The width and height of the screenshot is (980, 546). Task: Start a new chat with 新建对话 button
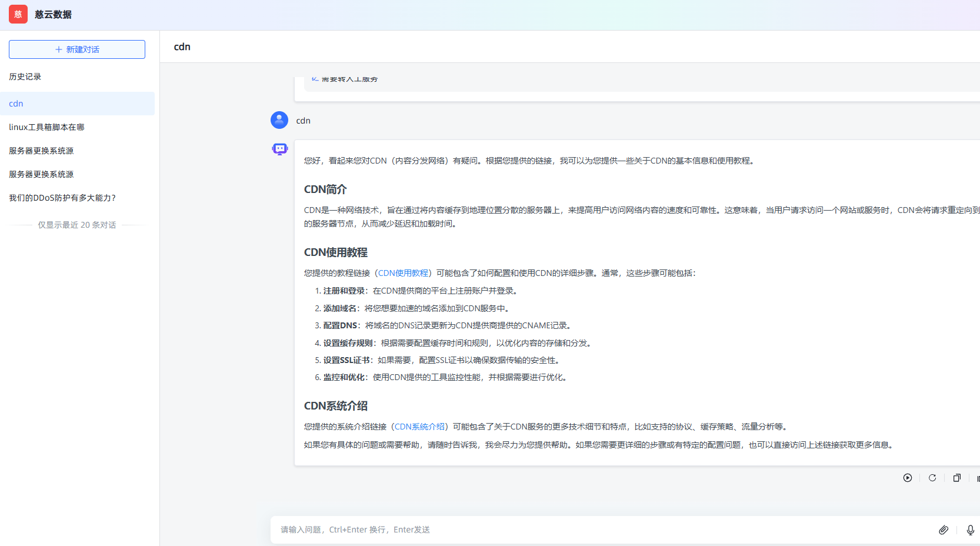coord(77,49)
